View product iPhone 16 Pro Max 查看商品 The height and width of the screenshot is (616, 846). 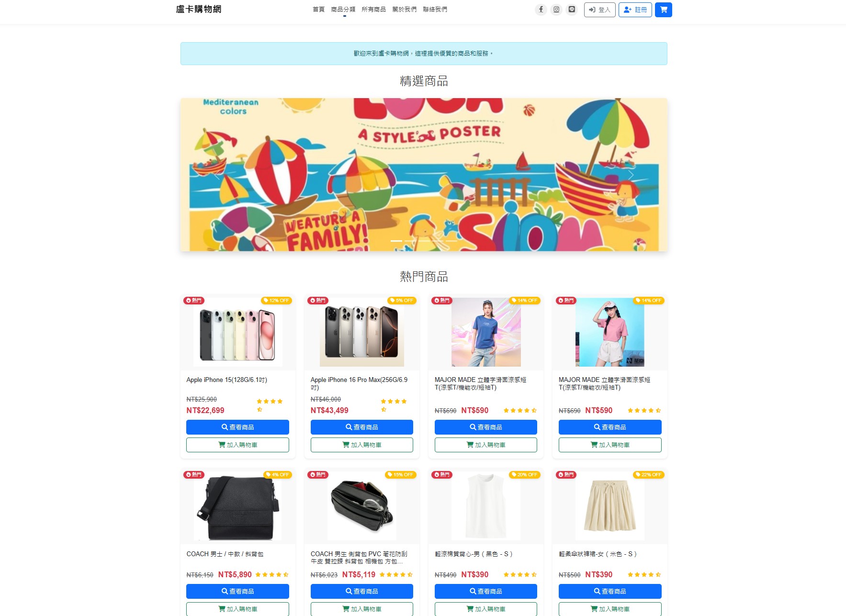361,427
